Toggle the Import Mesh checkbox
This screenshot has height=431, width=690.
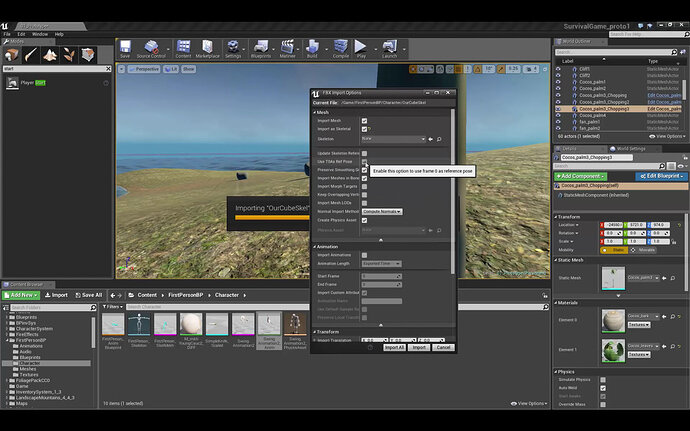[365, 120]
